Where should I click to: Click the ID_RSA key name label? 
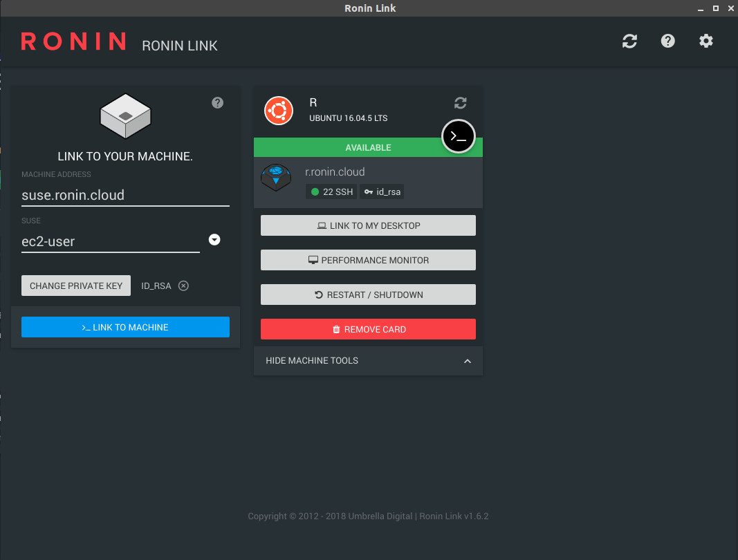156,286
